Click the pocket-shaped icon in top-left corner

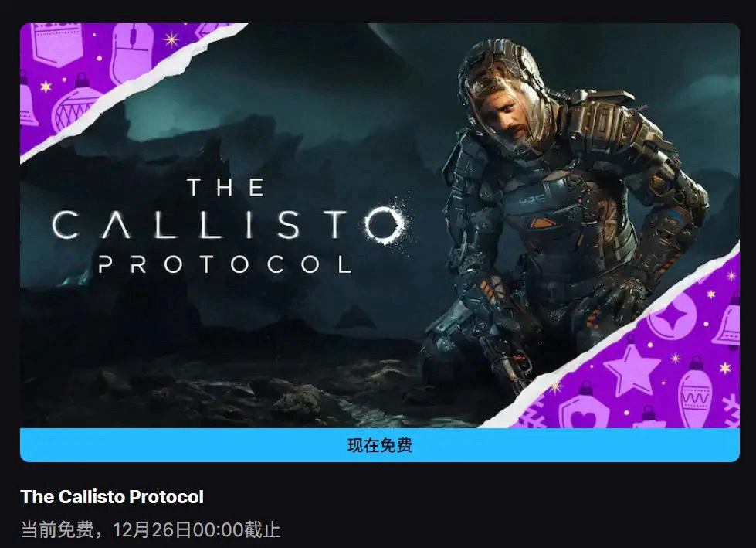57,44
